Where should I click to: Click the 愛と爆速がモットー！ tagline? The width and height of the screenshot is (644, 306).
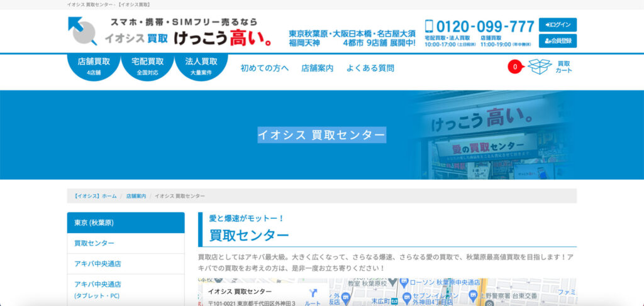[x=247, y=218]
